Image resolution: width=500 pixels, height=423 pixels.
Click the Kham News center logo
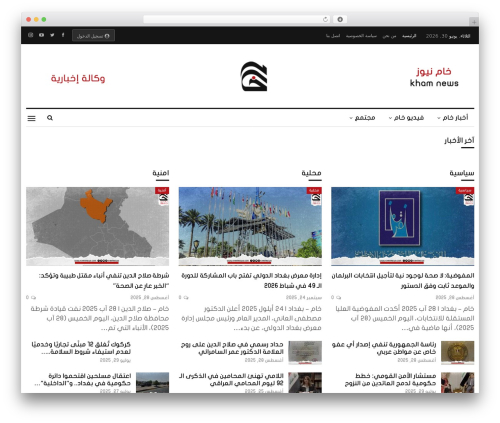point(254,76)
